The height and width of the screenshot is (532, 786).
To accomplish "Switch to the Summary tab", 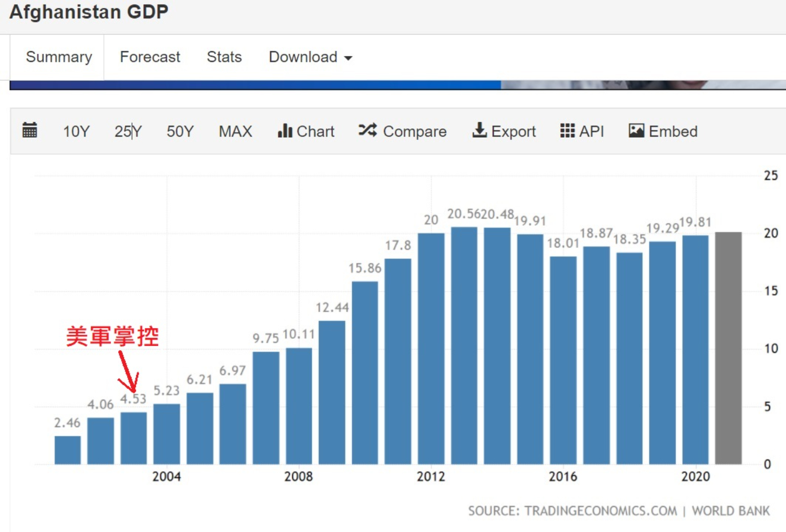I will (59, 57).
